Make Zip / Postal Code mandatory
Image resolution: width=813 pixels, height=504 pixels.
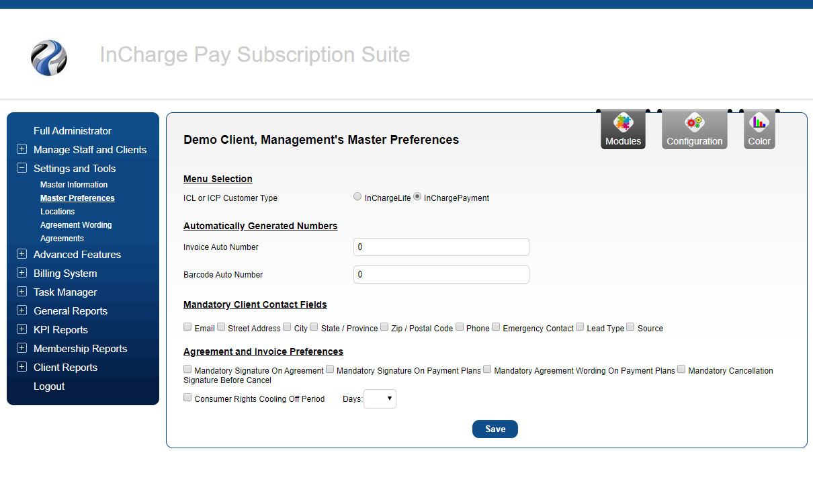point(384,327)
